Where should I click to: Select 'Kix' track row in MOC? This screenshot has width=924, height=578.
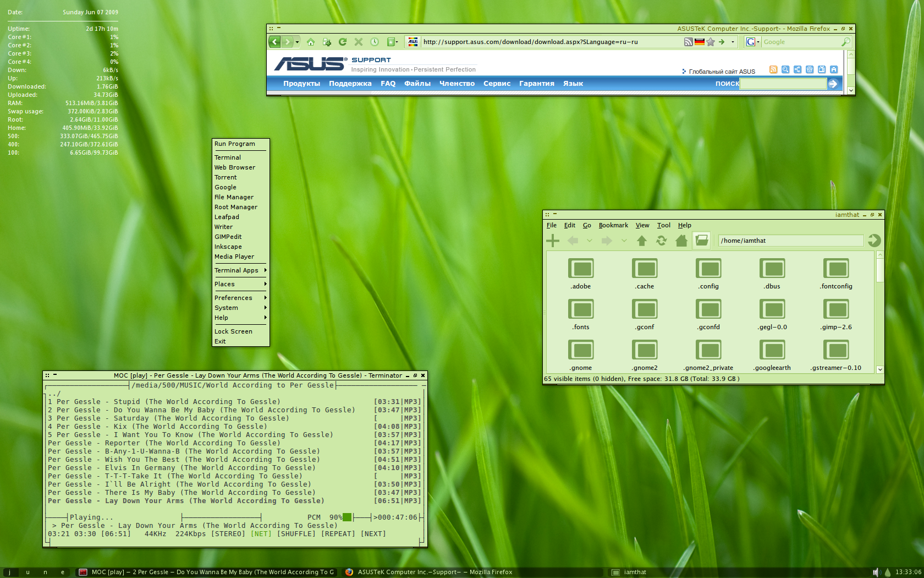(x=234, y=427)
